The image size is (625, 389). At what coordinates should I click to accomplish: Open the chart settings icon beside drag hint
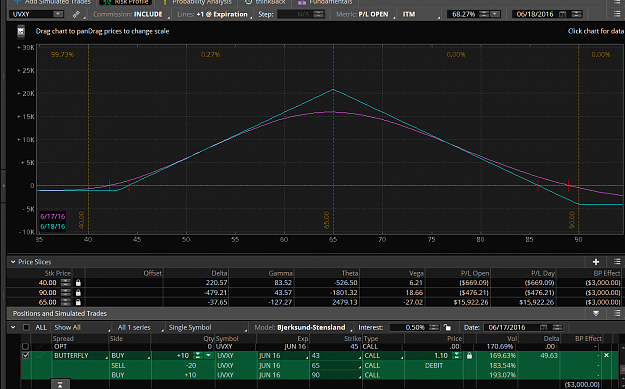(21, 31)
